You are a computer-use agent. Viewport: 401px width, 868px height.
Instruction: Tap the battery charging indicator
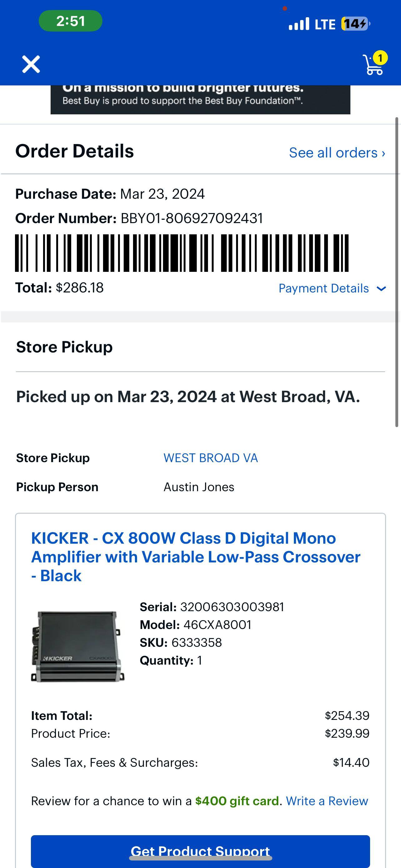355,24
